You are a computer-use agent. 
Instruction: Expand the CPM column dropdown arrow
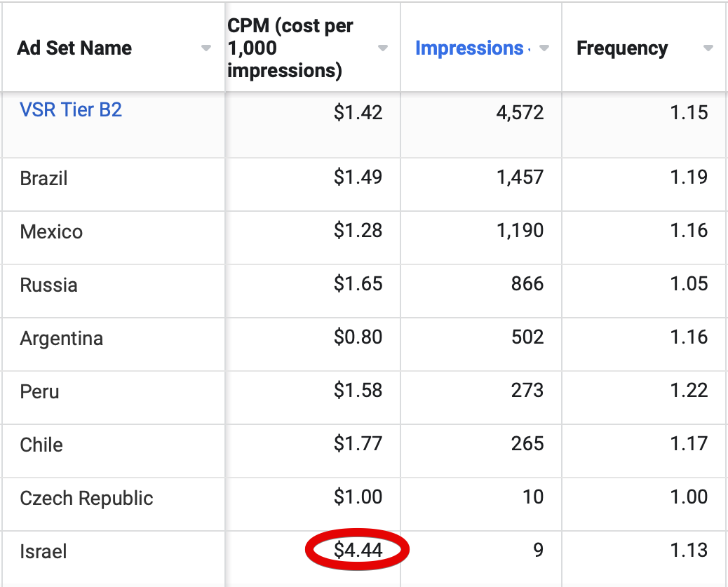(x=383, y=48)
